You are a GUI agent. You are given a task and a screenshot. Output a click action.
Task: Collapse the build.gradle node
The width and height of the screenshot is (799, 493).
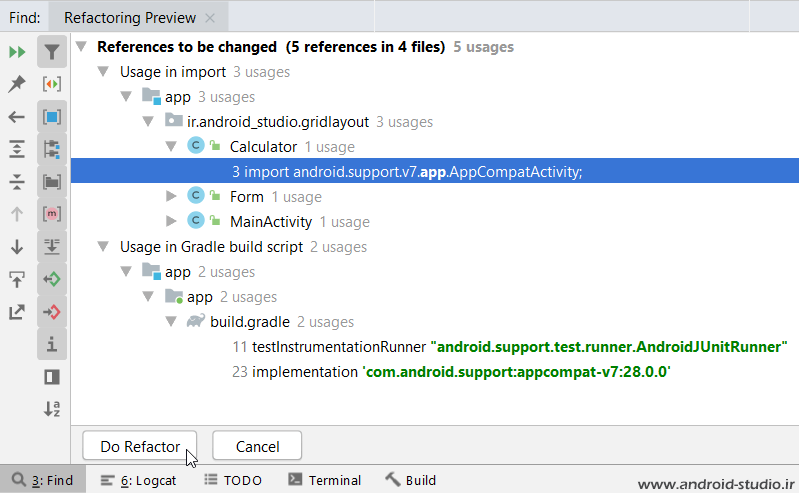[171, 321]
